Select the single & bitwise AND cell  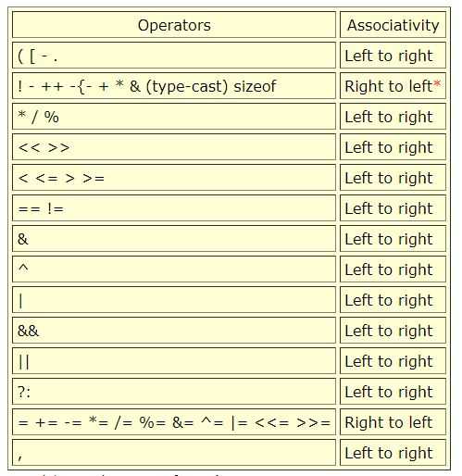[x=174, y=239]
